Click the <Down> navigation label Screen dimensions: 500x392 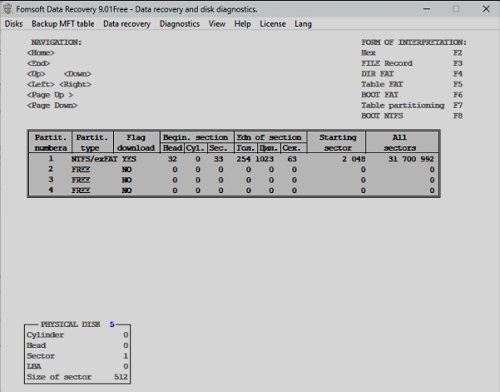click(x=77, y=74)
